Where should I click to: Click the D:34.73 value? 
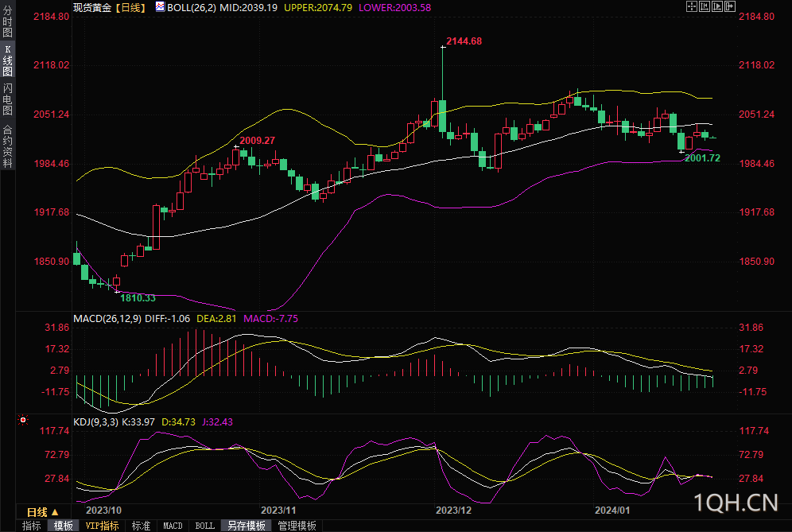[178, 421]
